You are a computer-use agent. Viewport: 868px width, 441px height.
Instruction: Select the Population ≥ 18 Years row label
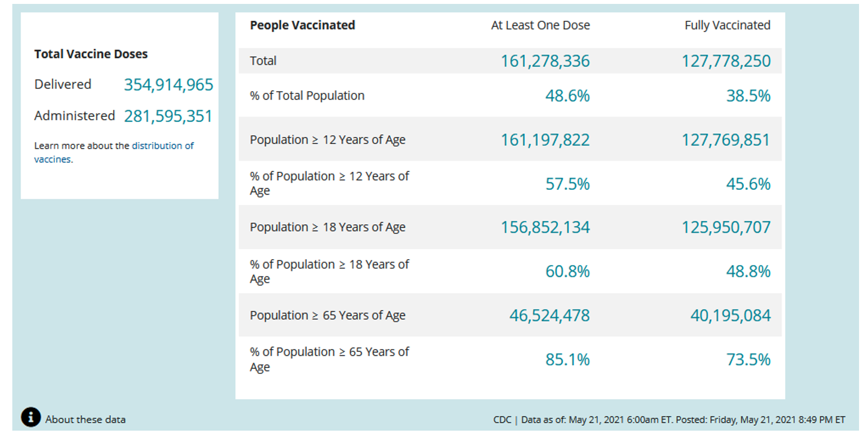click(x=328, y=227)
